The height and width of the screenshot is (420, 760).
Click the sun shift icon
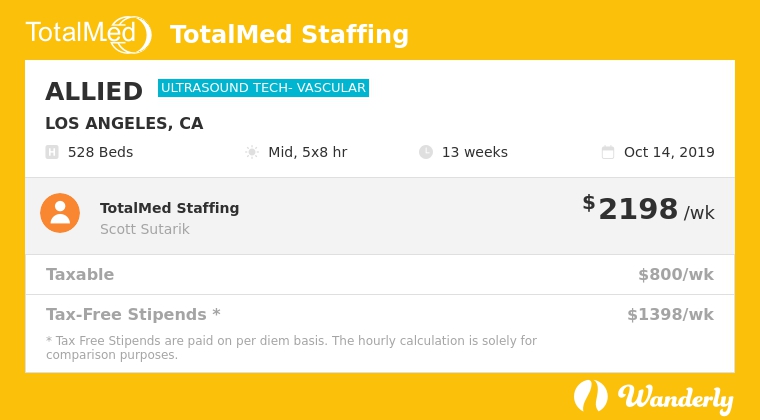tap(252, 152)
